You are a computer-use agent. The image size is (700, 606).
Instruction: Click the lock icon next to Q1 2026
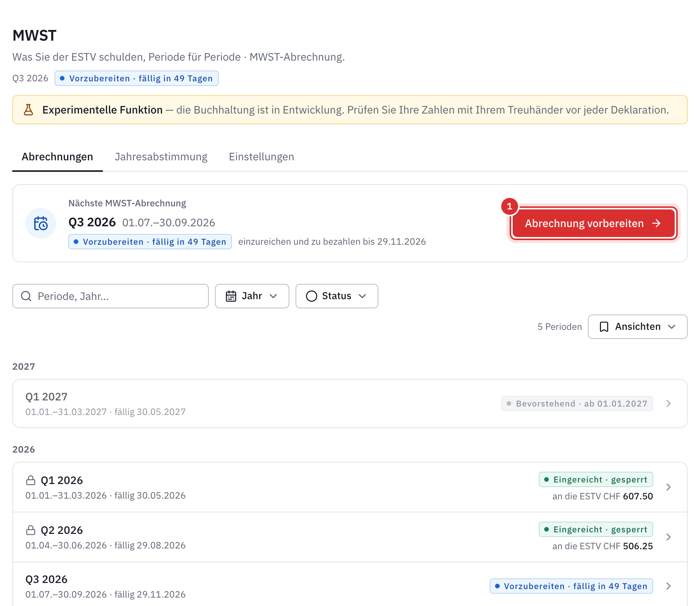pos(31,480)
